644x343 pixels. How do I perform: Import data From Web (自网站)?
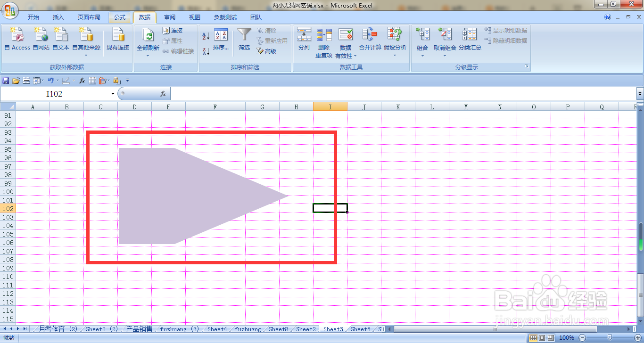point(41,39)
